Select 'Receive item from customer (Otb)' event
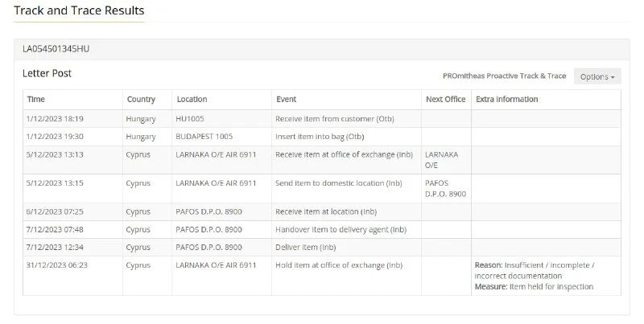 click(x=335, y=119)
